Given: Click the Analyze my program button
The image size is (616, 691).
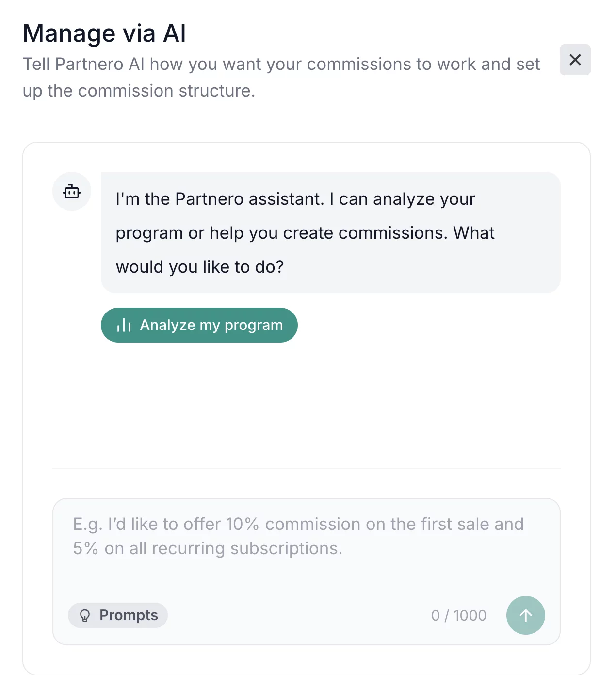Looking at the screenshot, I should 199,325.
